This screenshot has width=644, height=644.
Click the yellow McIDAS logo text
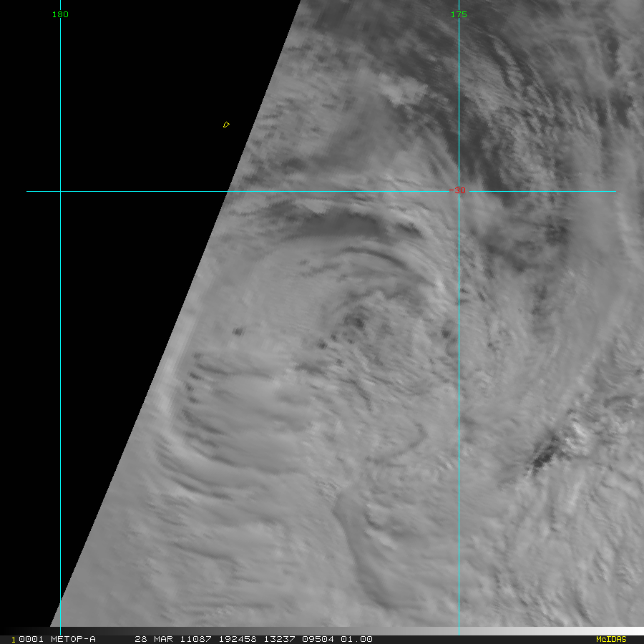pos(610,639)
